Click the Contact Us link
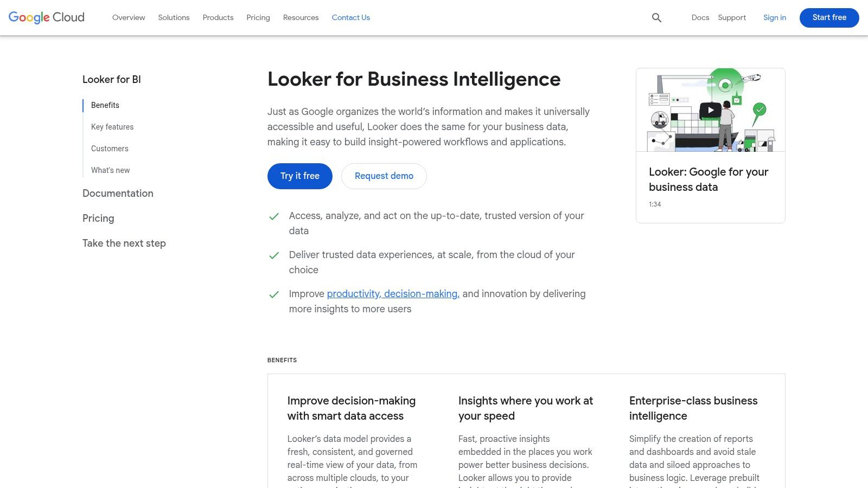Image resolution: width=868 pixels, height=488 pixels. (351, 17)
